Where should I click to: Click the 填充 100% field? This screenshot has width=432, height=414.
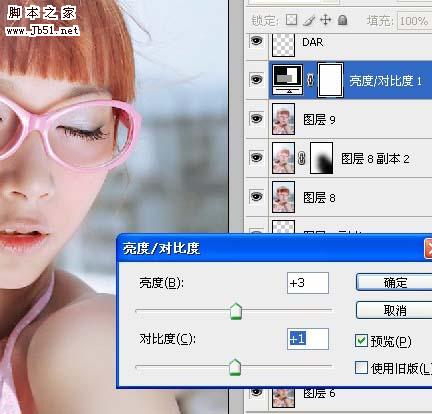point(414,21)
